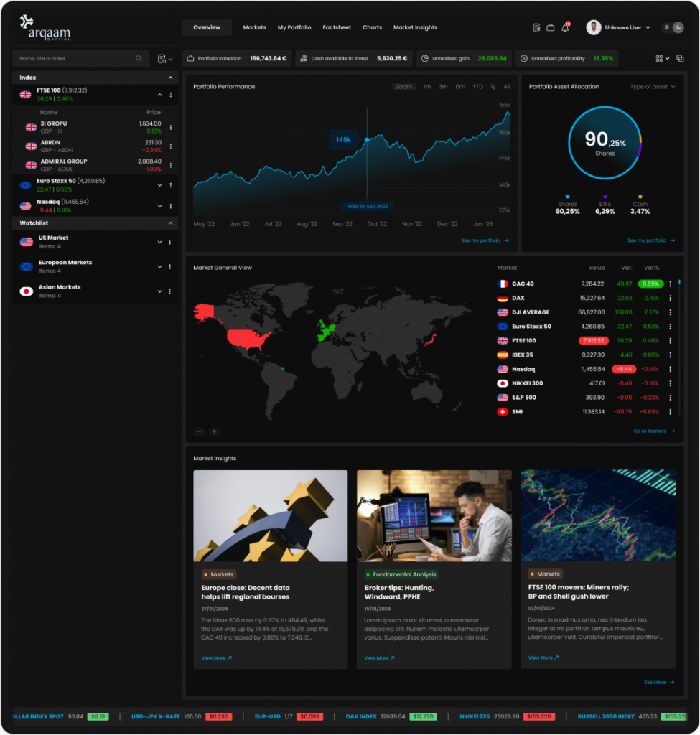Click the briefcase portfolio icon in header

tap(551, 28)
